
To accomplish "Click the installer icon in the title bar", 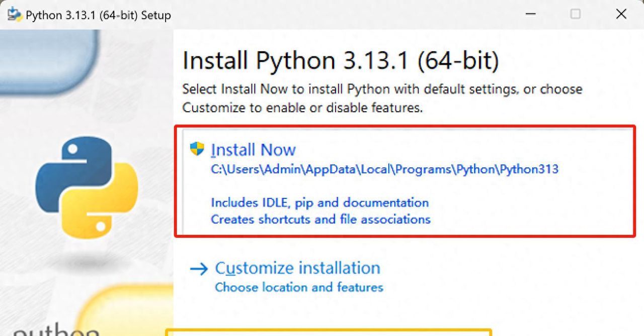I will pos(14,15).
